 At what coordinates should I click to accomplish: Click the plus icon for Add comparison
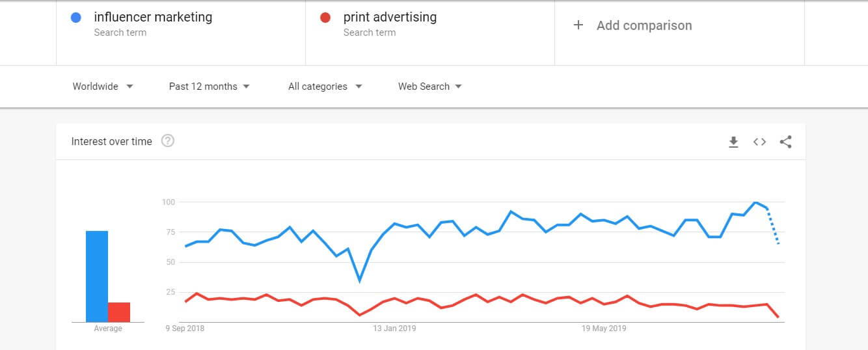[578, 25]
